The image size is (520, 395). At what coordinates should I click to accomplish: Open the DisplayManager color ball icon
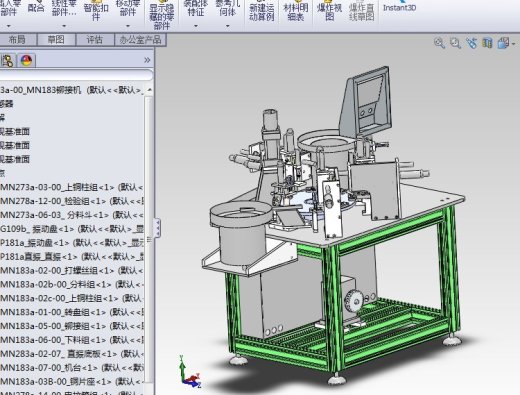tap(26, 60)
